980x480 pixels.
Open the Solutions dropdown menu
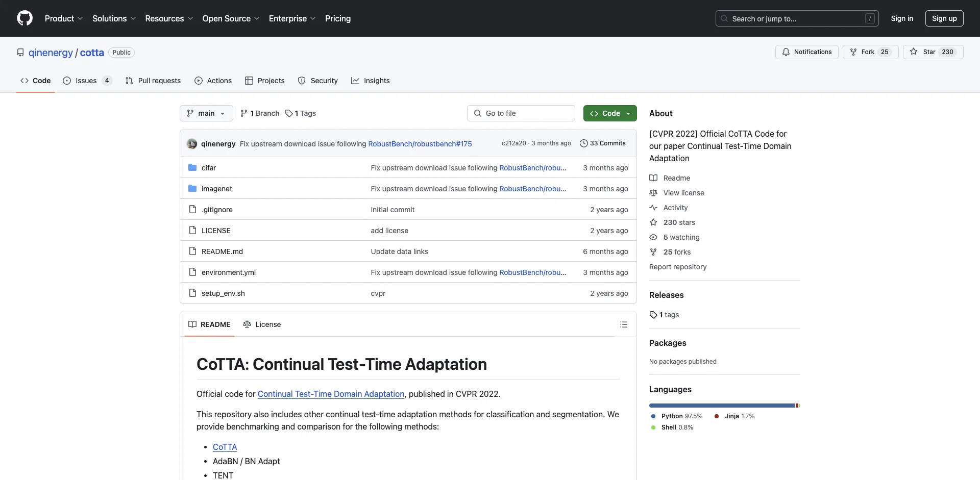(114, 18)
